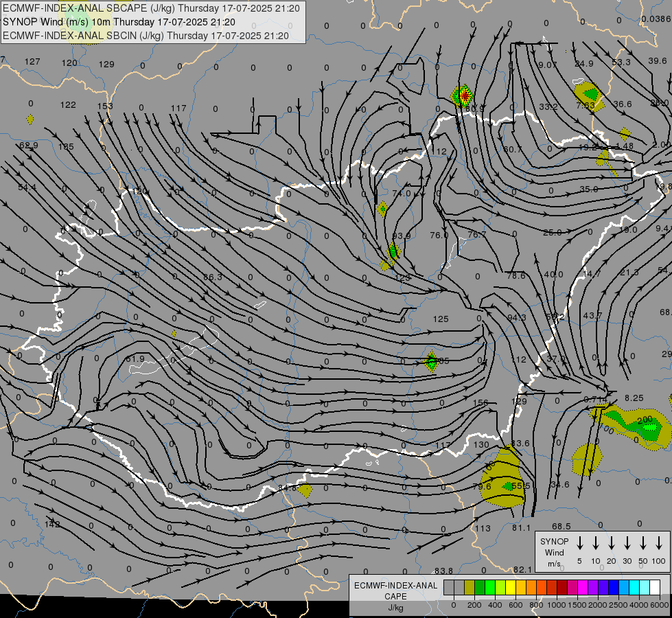The height and width of the screenshot is (618, 672).
Task: Click the map value 156
Action: 480,402
